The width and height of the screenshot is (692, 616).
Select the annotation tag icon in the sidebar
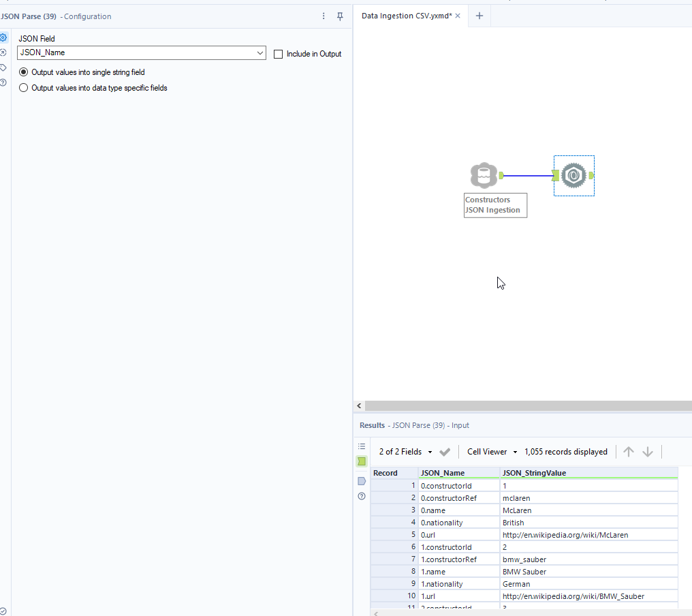point(3,67)
